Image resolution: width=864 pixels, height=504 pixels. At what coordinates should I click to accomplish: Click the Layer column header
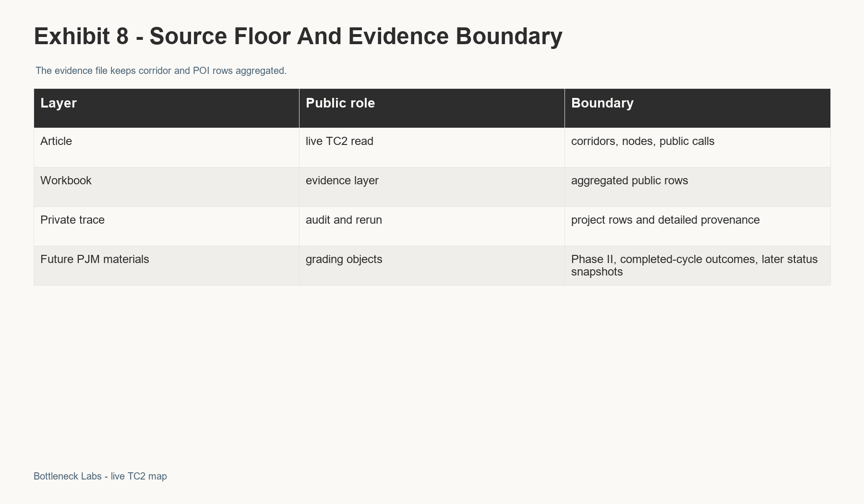[166, 108]
